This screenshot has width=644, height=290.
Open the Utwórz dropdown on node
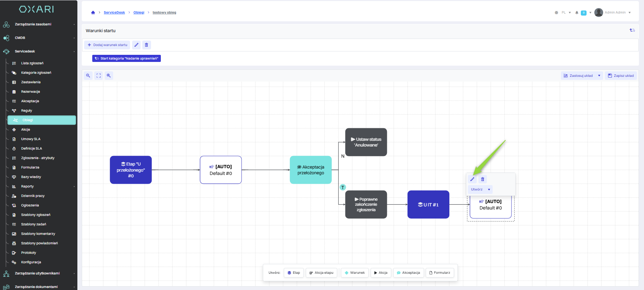tap(480, 189)
